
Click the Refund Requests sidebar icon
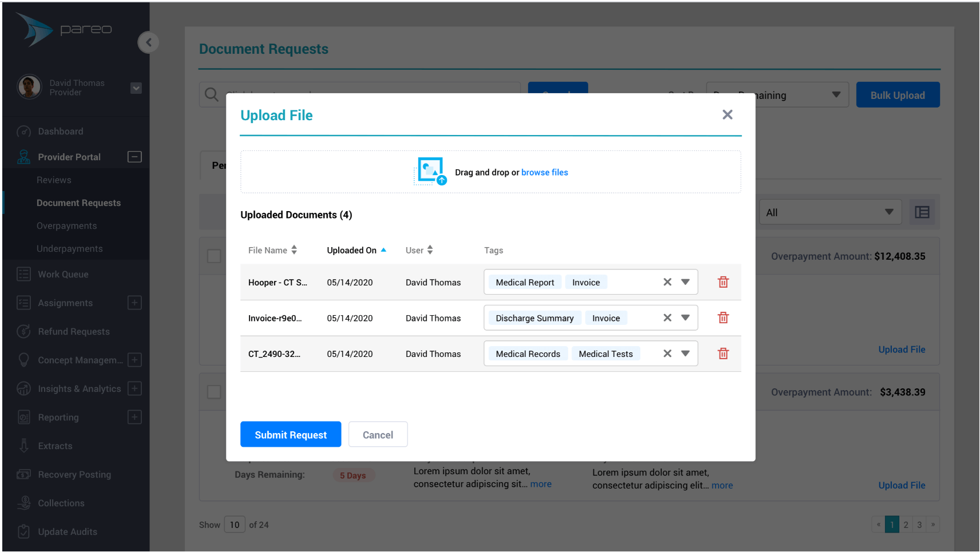(23, 331)
